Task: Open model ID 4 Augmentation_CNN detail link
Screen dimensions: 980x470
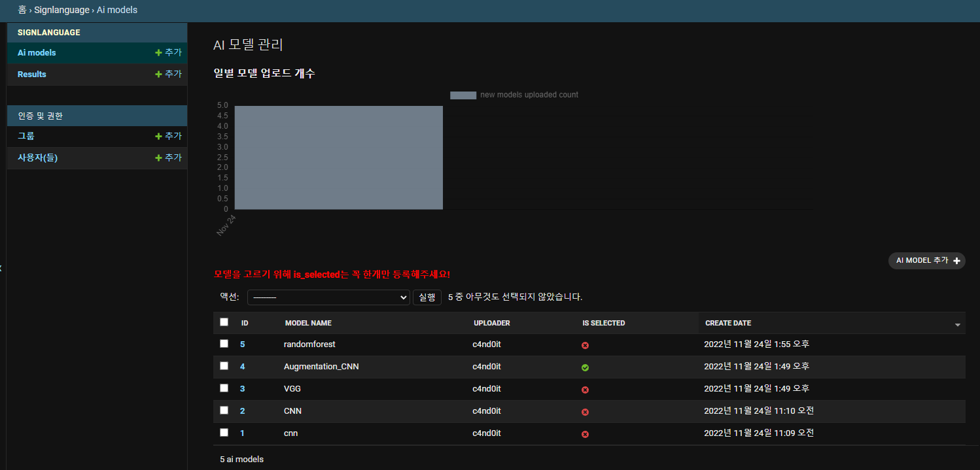Action: (x=242, y=366)
